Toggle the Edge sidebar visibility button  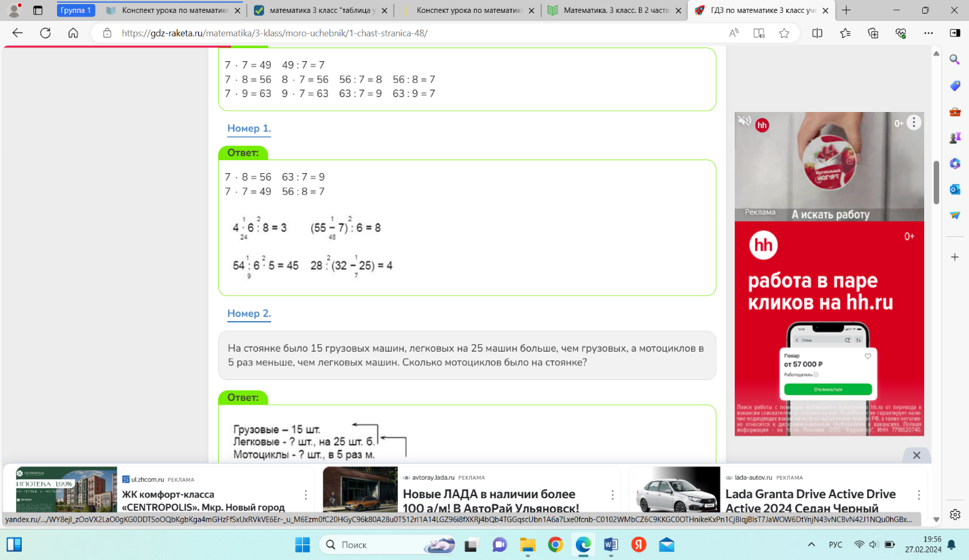pos(955,514)
